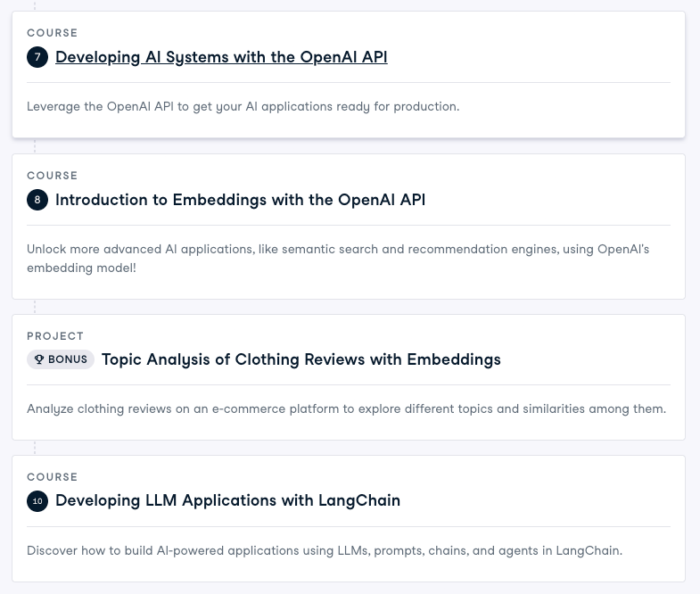Click 'Leverage the OpenAI API' description text
Viewport: 700px width, 594px height.
tap(243, 107)
